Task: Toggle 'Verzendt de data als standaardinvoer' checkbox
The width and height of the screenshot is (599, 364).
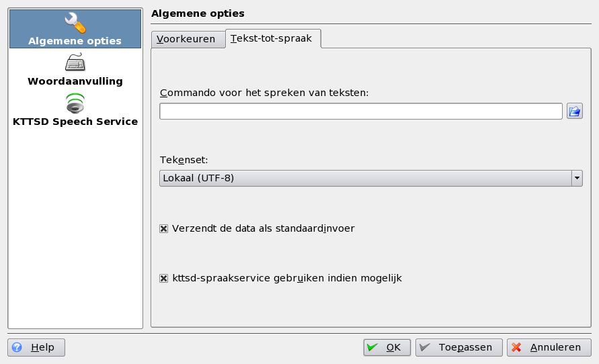Action: [163, 228]
